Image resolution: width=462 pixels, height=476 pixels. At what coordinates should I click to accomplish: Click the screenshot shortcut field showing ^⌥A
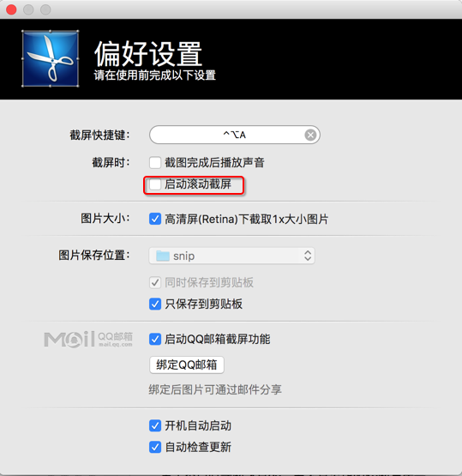pyautogui.click(x=235, y=135)
